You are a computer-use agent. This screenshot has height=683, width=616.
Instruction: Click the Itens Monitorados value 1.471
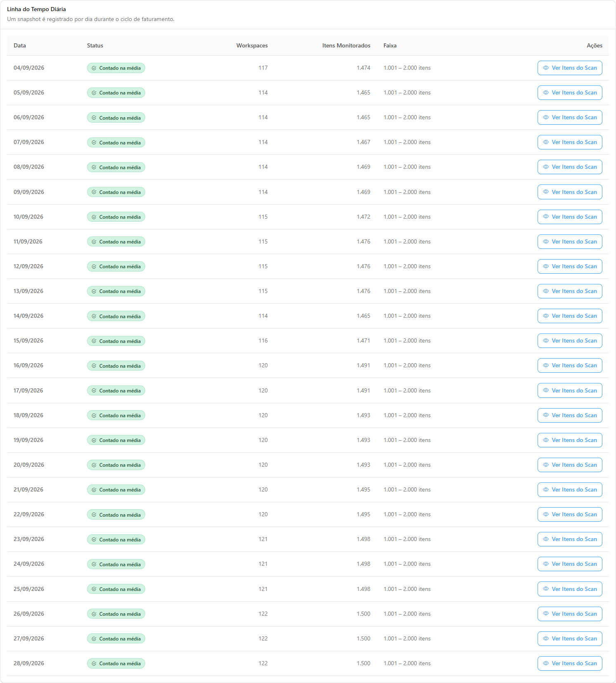click(x=363, y=340)
